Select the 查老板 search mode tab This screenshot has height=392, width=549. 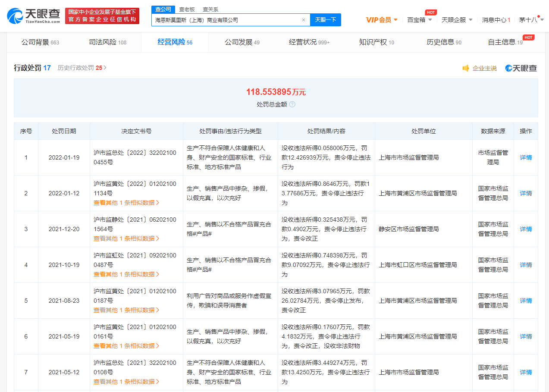coord(187,9)
